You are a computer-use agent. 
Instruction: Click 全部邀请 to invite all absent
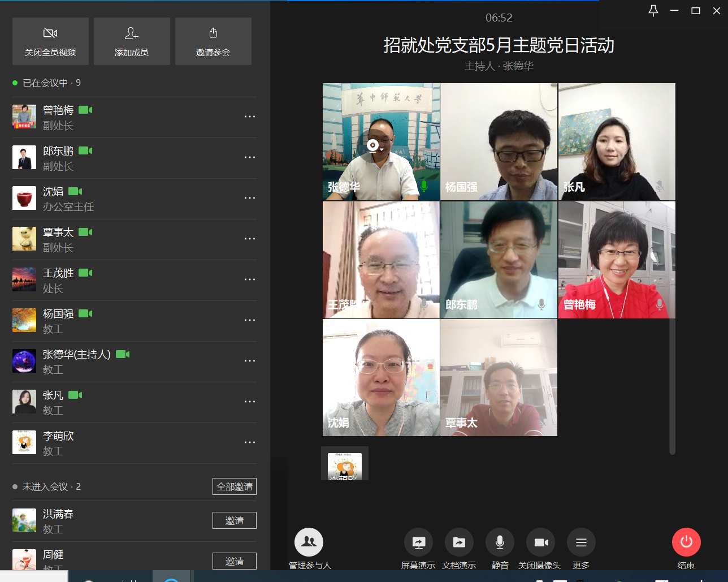tap(235, 486)
